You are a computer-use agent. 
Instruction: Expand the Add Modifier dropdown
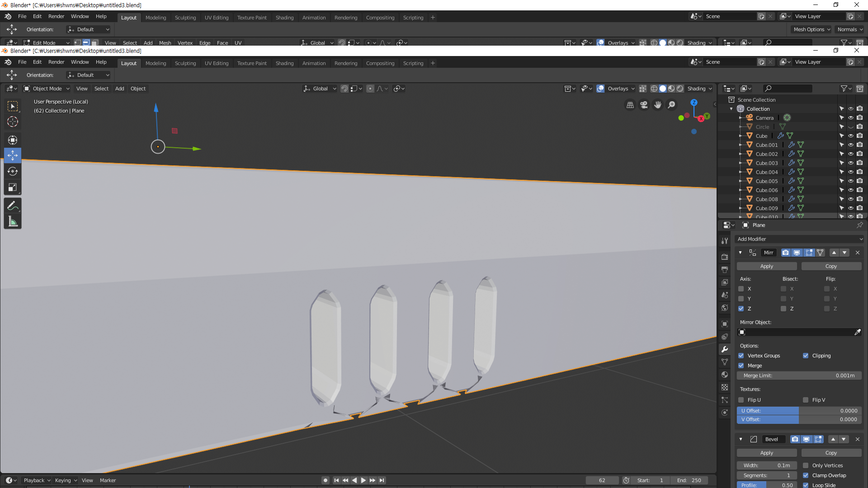pyautogui.click(x=799, y=239)
